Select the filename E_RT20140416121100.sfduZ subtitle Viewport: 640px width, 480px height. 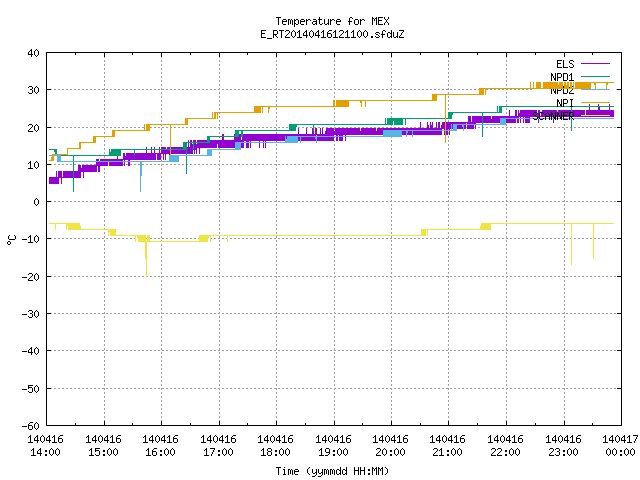pos(332,34)
